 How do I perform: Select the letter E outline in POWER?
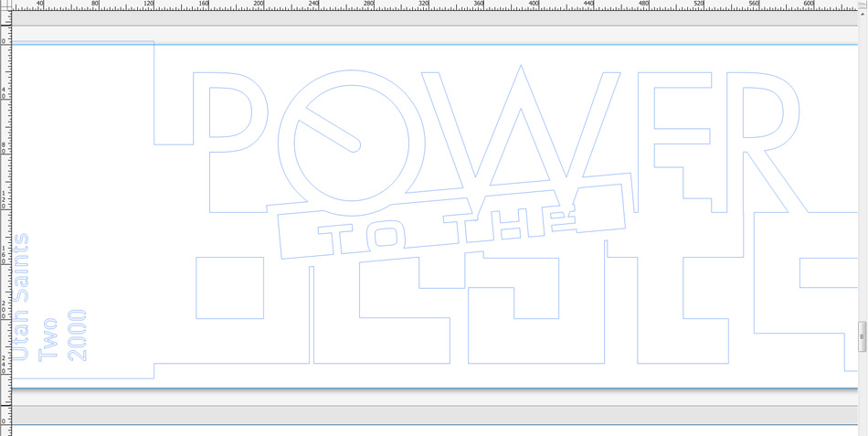pos(674,142)
